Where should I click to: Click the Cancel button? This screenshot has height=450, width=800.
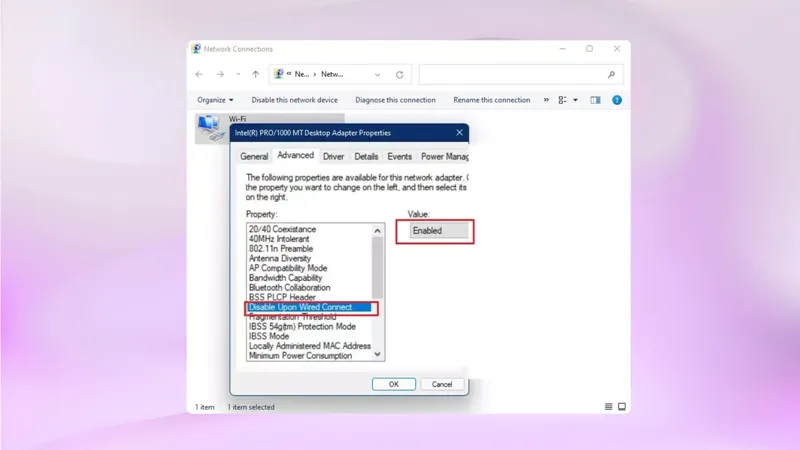442,384
